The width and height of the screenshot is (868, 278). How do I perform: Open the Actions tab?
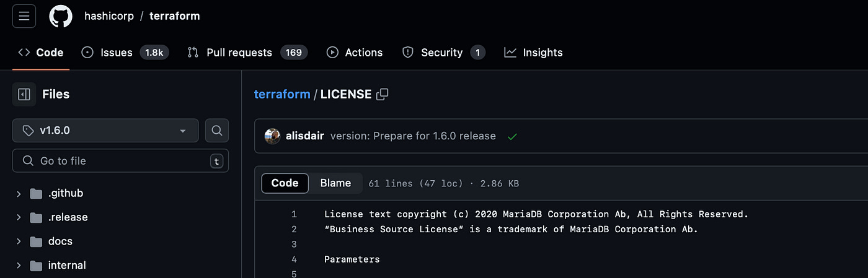[355, 53]
